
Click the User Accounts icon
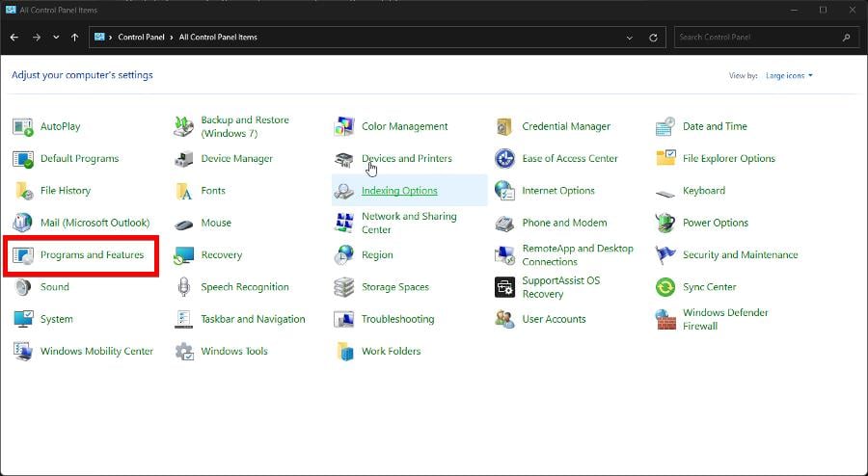pos(504,319)
